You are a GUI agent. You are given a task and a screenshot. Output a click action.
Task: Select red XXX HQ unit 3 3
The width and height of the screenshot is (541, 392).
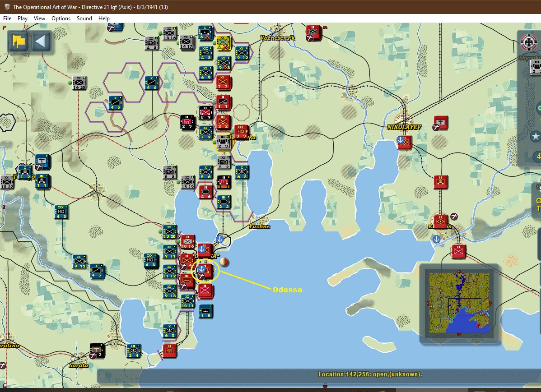point(241,132)
